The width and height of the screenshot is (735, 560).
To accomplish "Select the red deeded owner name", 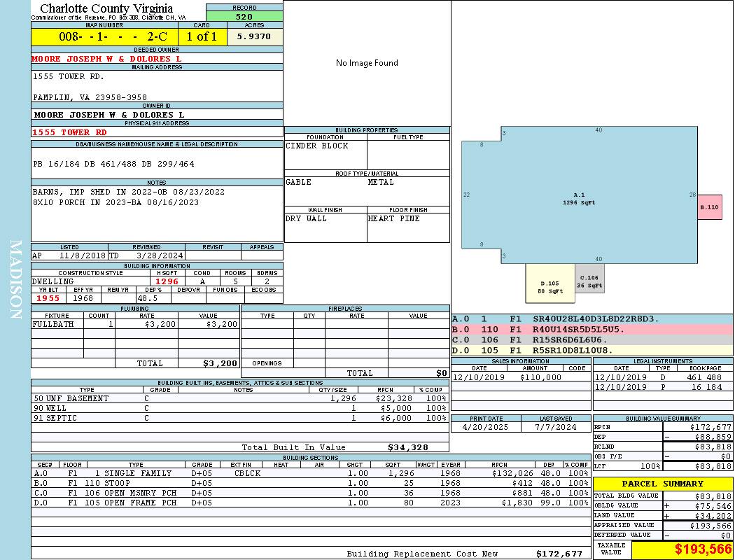I will (106, 59).
